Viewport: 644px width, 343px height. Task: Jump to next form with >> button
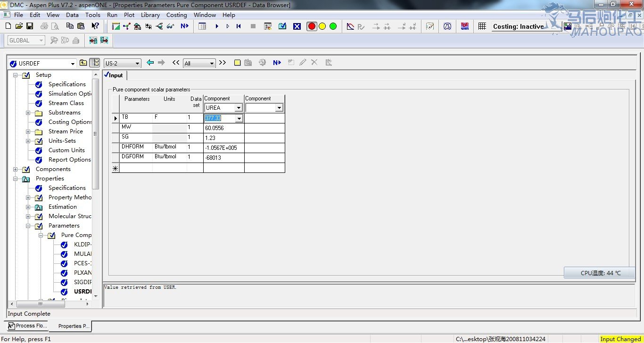(223, 63)
